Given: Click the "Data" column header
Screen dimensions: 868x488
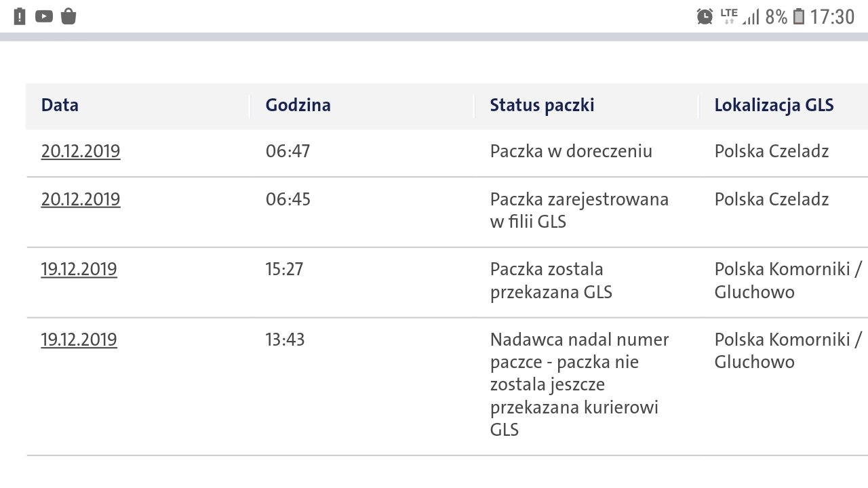Looking at the screenshot, I should (60, 105).
